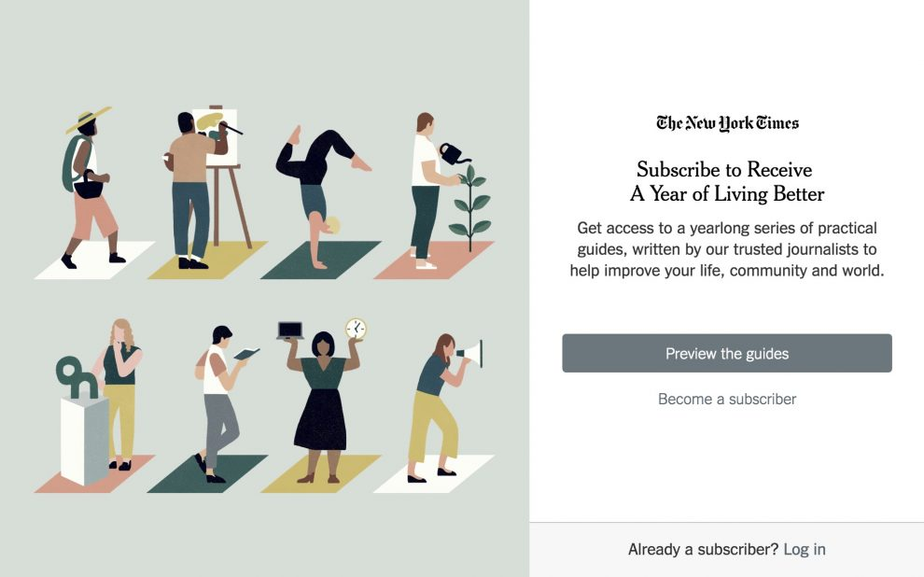924x577 pixels.
Task: Click the green backpack on the hiker
Action: pyautogui.click(x=73, y=162)
